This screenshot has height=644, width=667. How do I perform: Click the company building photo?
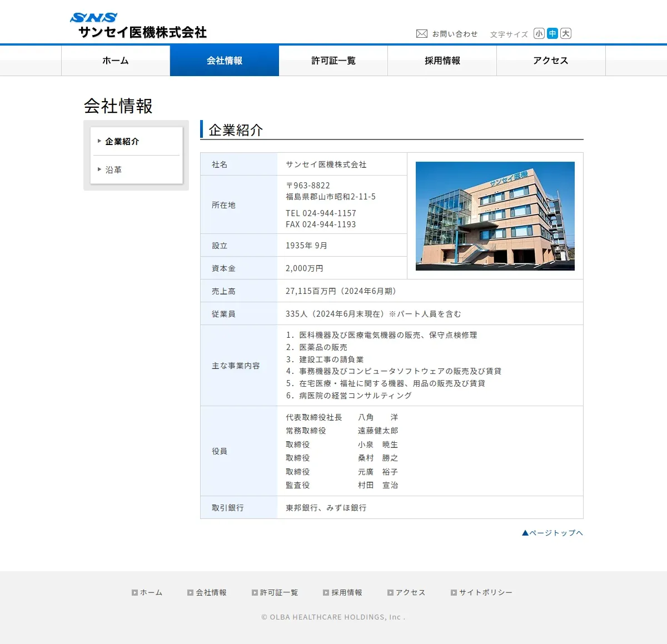point(495,216)
